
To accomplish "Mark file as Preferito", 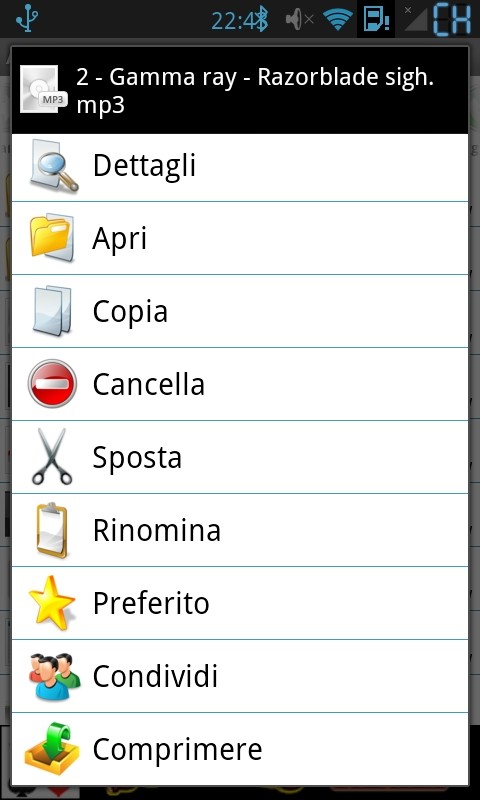I will point(240,603).
